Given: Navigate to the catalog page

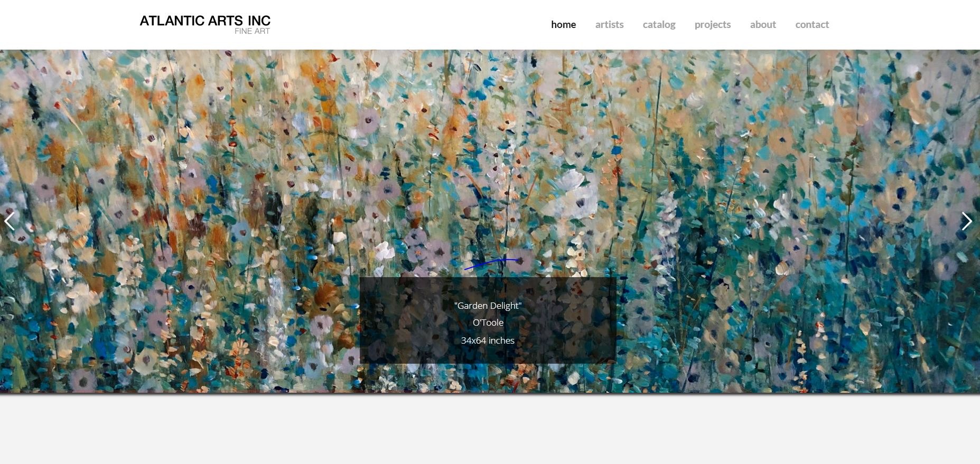Looking at the screenshot, I should 659,25.
